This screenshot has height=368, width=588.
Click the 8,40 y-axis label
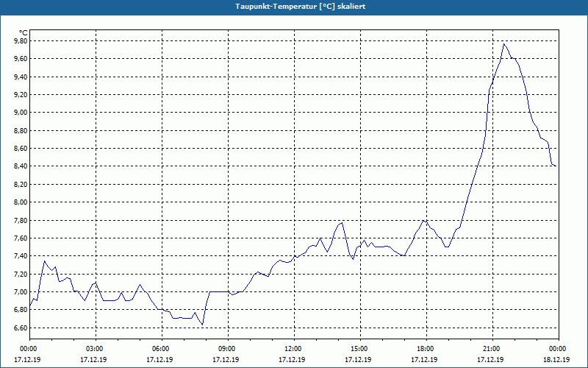click(21, 166)
